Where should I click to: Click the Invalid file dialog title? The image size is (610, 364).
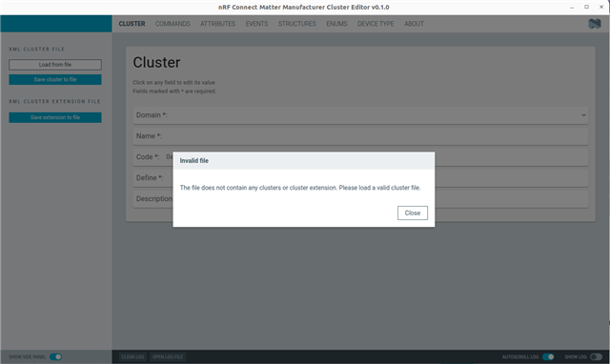(x=194, y=161)
